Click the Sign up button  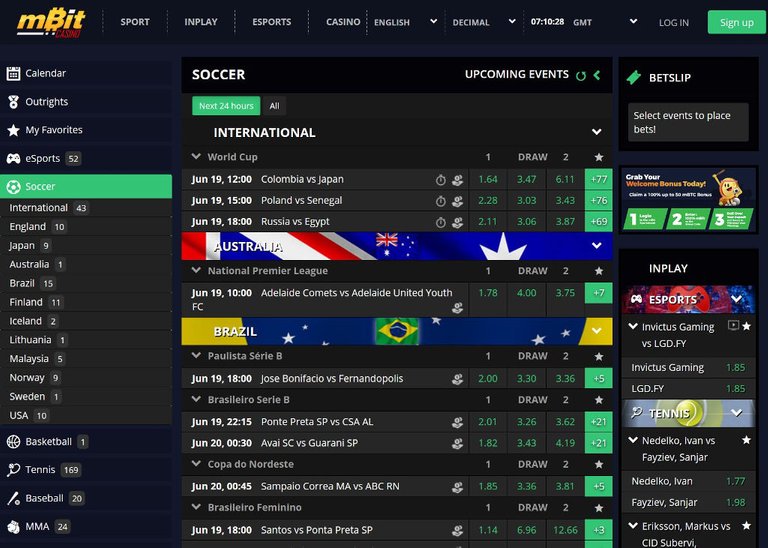click(x=737, y=23)
